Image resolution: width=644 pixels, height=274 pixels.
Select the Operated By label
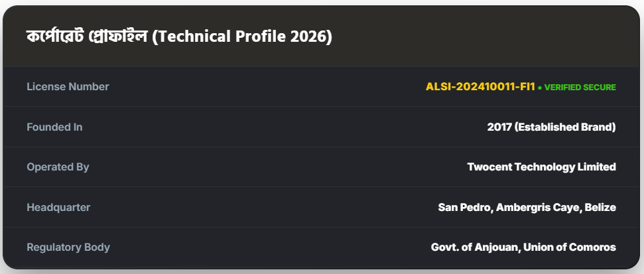(x=58, y=167)
